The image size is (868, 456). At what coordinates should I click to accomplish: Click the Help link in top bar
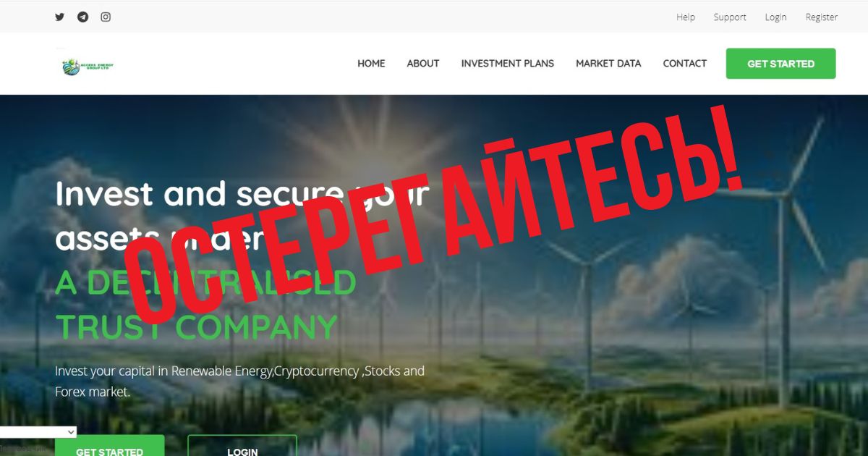coord(686,17)
